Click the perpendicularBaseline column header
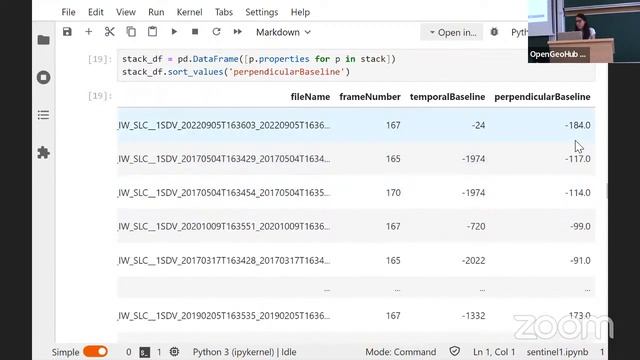Image resolution: width=640 pixels, height=360 pixels. click(542, 97)
